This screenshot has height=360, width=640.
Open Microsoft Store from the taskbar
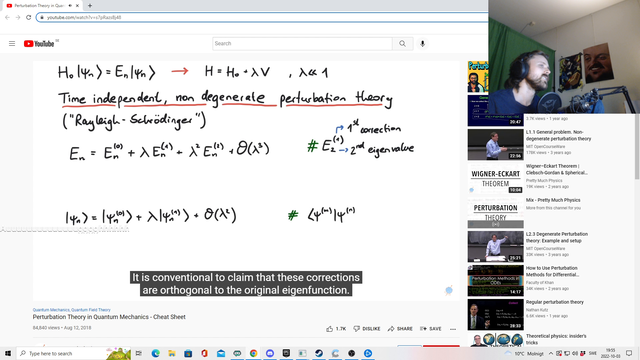pyautogui.click(x=188, y=353)
